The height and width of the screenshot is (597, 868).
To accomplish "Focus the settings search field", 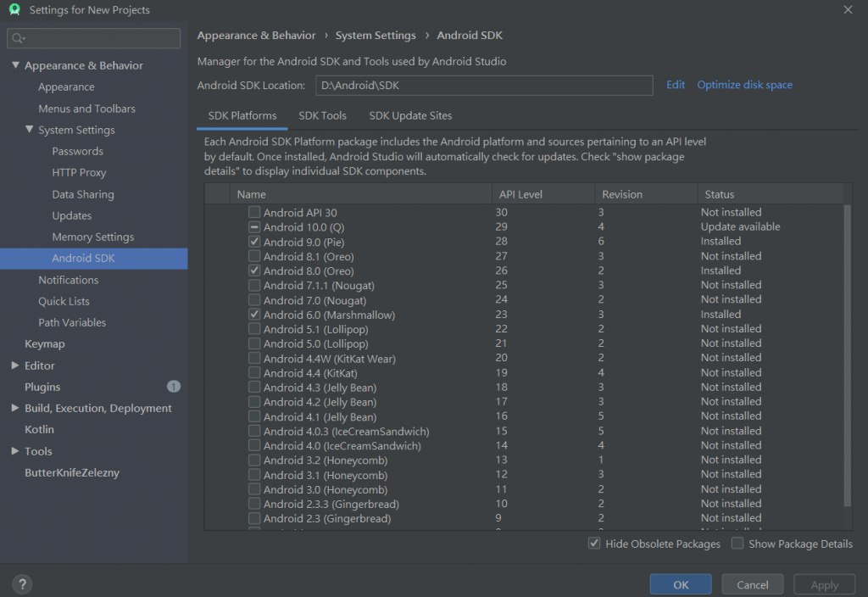I will click(x=93, y=38).
